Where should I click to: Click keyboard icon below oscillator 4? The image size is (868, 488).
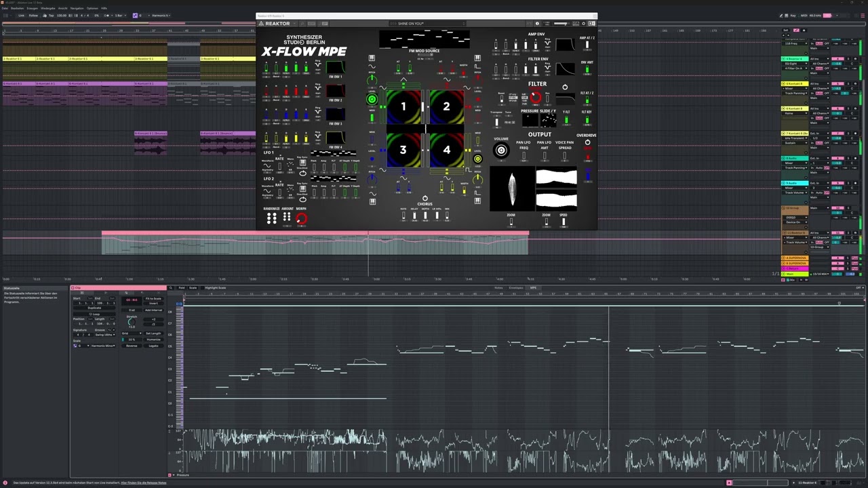[x=477, y=201]
